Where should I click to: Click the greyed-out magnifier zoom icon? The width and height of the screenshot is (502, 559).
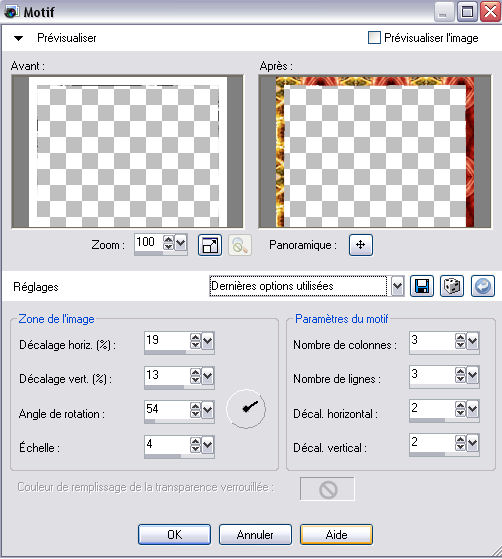[x=240, y=245]
